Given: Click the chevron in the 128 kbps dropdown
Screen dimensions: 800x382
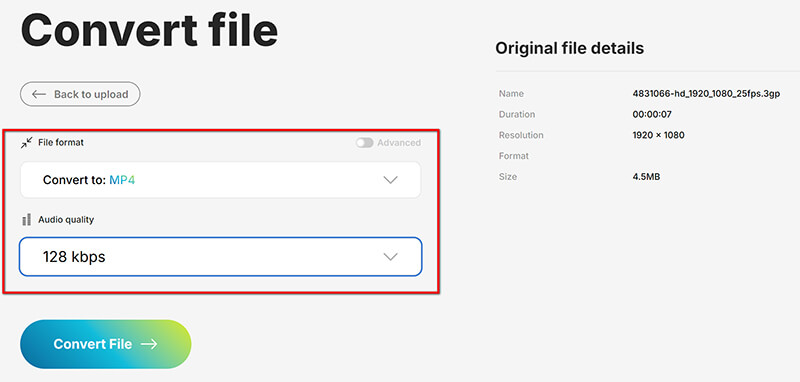Looking at the screenshot, I should 390,257.
